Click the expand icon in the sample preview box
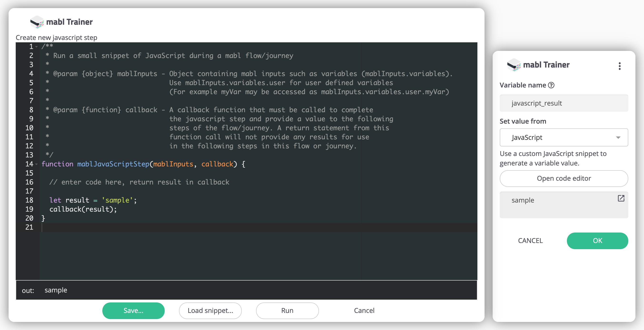Viewport: 644px width, 330px height. click(x=621, y=198)
